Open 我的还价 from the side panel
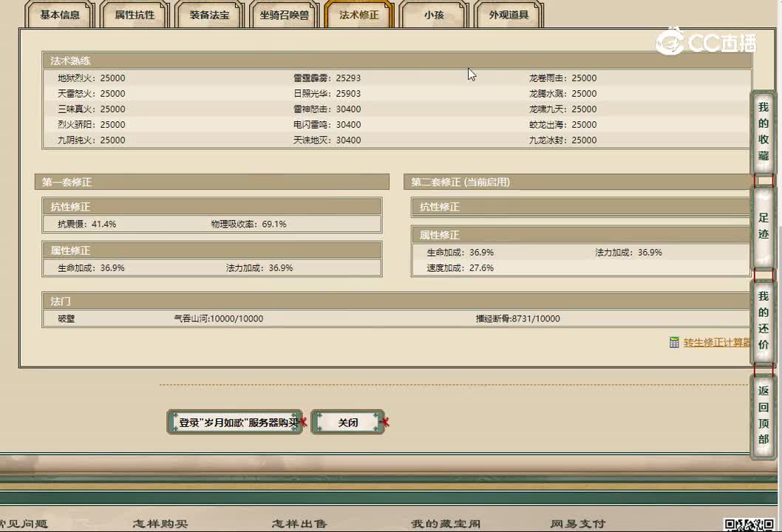This screenshot has height=532, width=782. tap(764, 321)
